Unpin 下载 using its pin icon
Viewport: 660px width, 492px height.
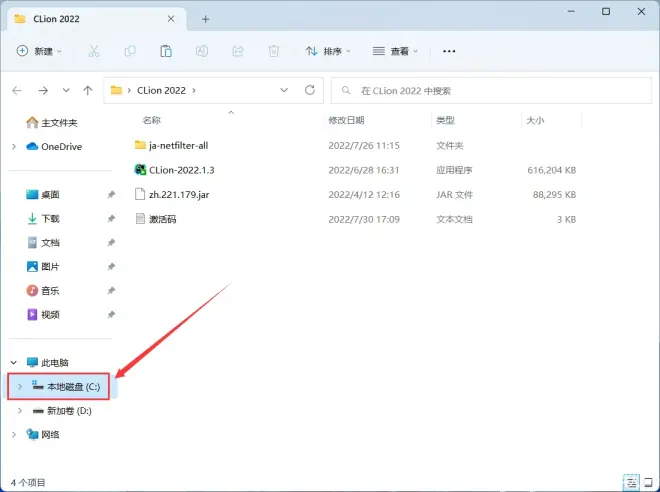tap(111, 218)
